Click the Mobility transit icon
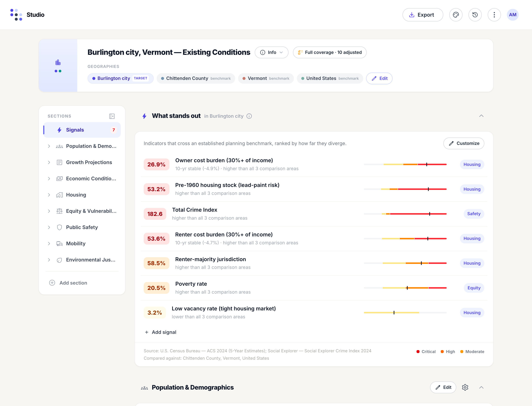Screen dimensions: 532x406 point(59,244)
